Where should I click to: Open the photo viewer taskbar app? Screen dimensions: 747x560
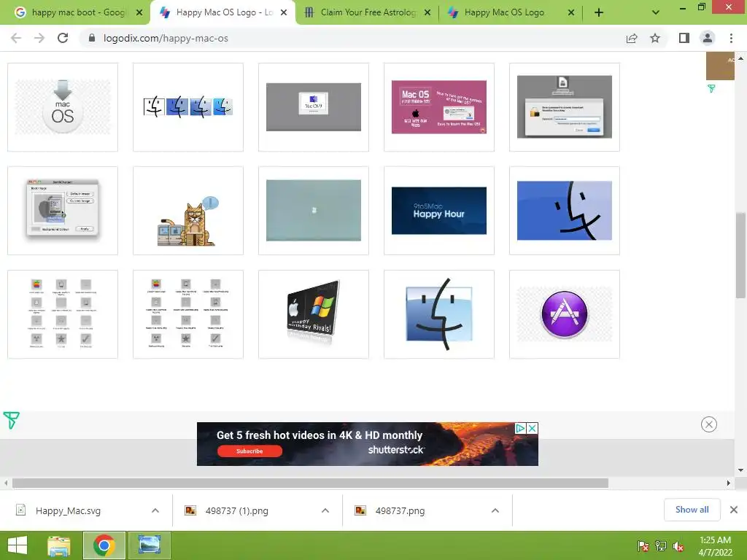pos(149,545)
